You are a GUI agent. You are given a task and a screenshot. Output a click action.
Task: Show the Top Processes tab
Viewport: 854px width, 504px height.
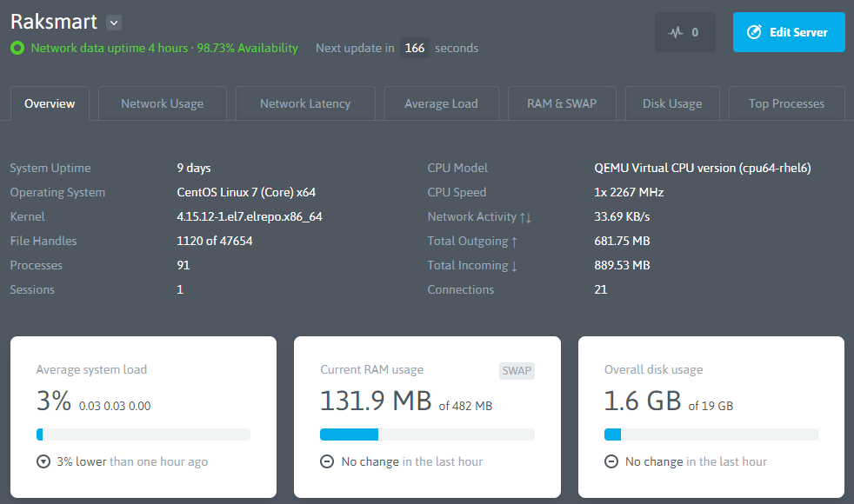coord(786,103)
